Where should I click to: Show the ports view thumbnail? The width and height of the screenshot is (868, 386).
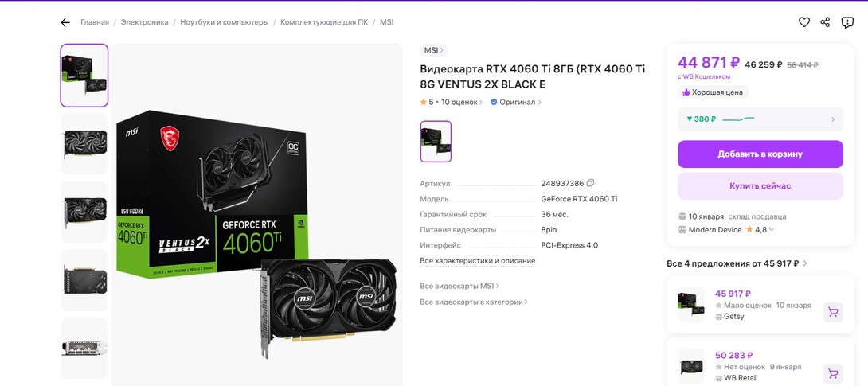pyautogui.click(x=84, y=348)
